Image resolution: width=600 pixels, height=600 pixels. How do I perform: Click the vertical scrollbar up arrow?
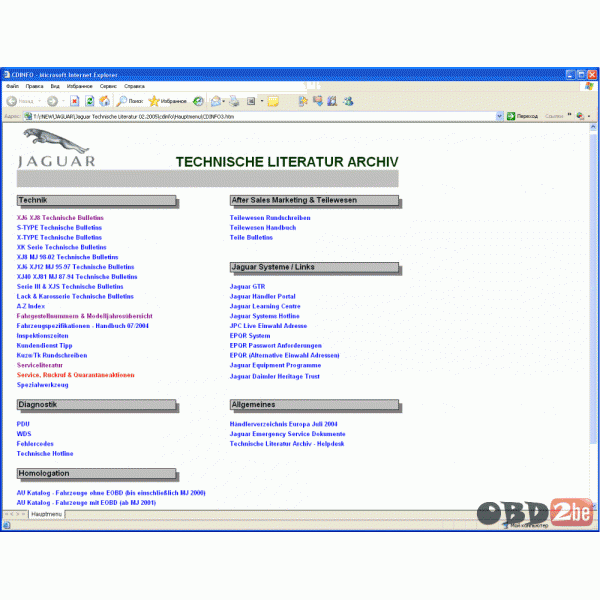pyautogui.click(x=593, y=127)
